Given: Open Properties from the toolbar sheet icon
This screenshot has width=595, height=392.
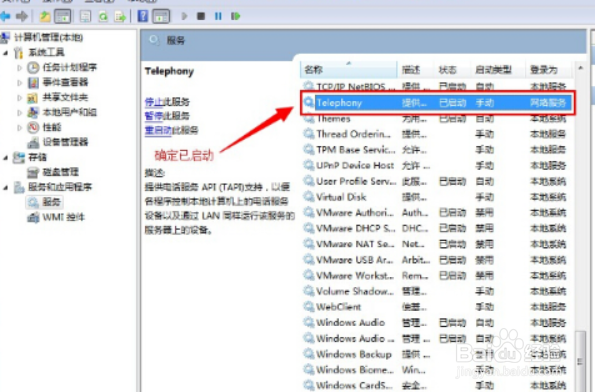Looking at the screenshot, I should (x=85, y=16).
